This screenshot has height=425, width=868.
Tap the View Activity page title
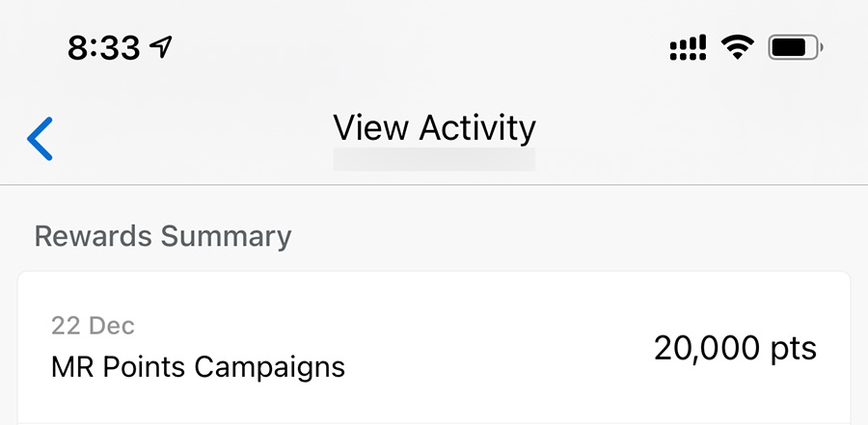click(435, 128)
